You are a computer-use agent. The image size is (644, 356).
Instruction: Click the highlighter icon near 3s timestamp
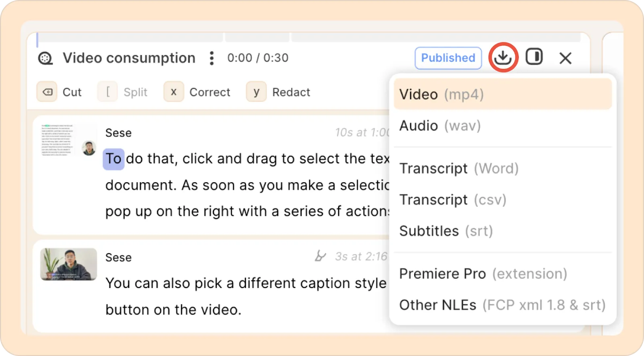[x=320, y=256]
